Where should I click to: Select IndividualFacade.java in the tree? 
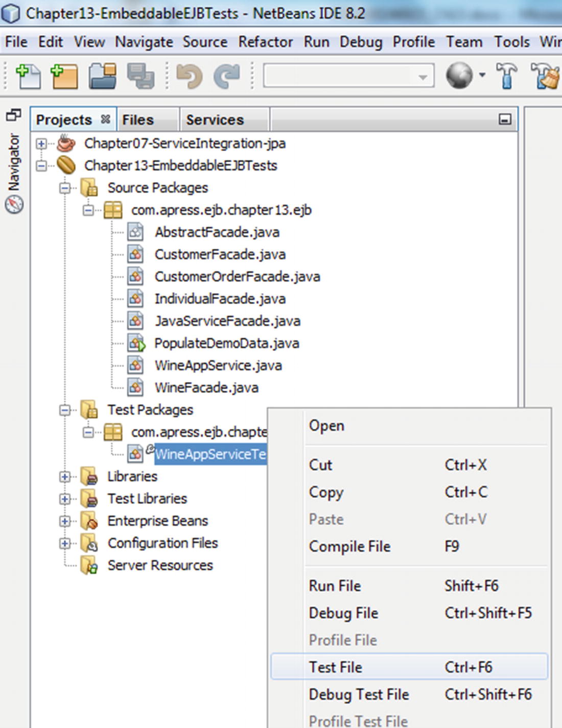click(x=220, y=299)
